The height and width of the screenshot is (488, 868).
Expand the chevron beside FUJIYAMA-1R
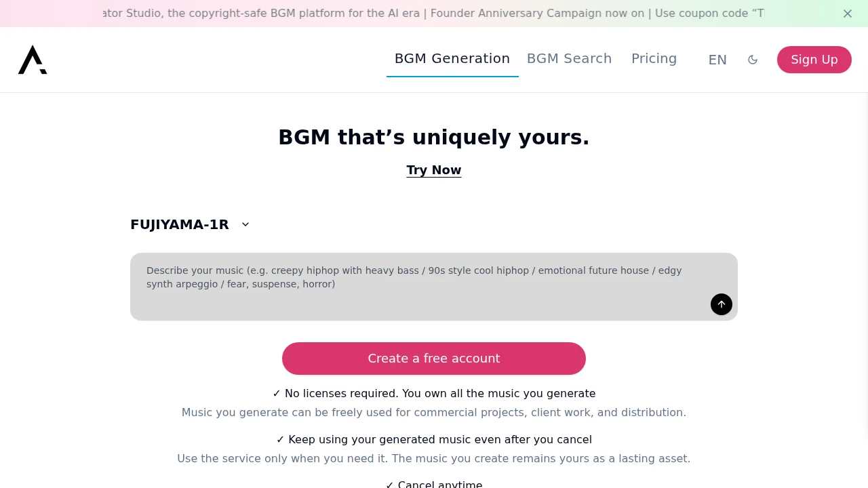coord(245,224)
